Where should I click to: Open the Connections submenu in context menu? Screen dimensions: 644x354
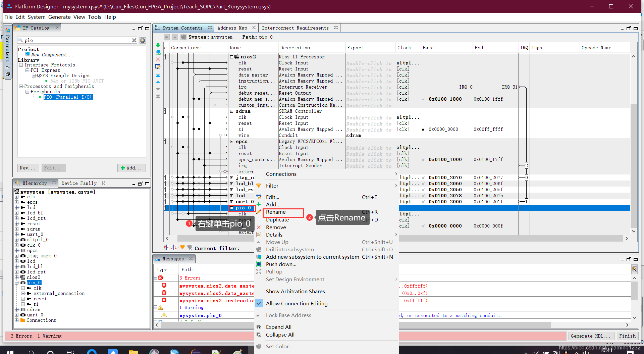coord(327,174)
